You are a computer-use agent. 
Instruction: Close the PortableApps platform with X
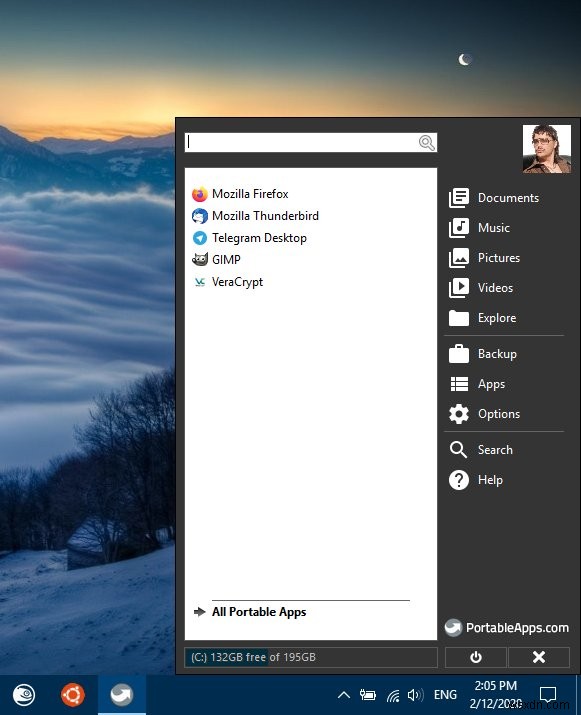tap(539, 657)
